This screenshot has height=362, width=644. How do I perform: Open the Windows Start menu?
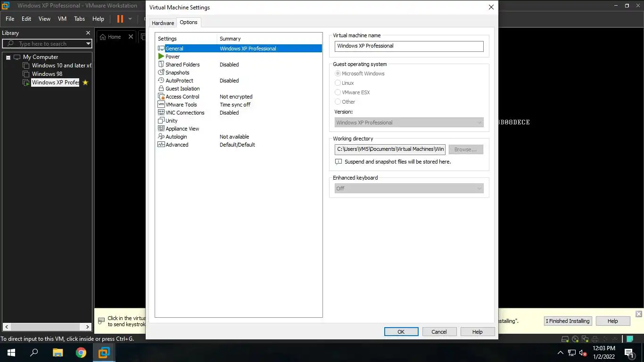coord(11,352)
